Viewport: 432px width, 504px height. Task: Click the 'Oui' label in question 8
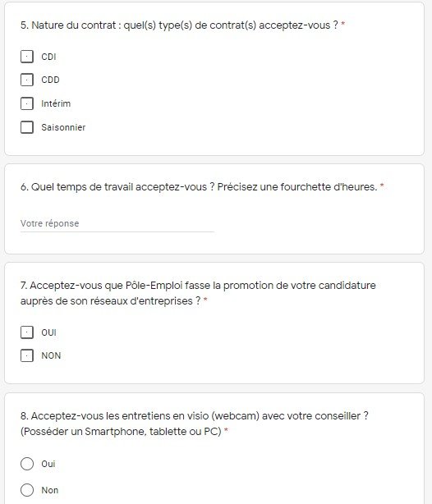click(48, 464)
